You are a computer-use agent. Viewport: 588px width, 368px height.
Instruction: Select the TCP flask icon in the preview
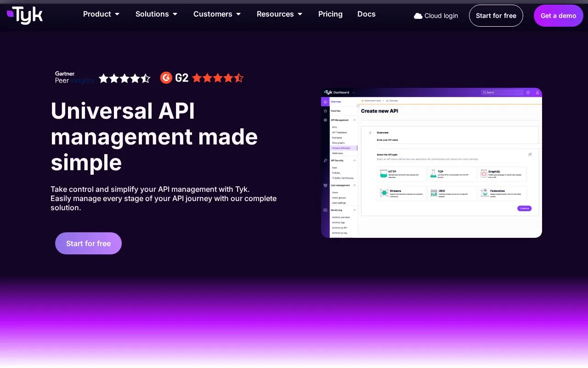click(x=433, y=174)
